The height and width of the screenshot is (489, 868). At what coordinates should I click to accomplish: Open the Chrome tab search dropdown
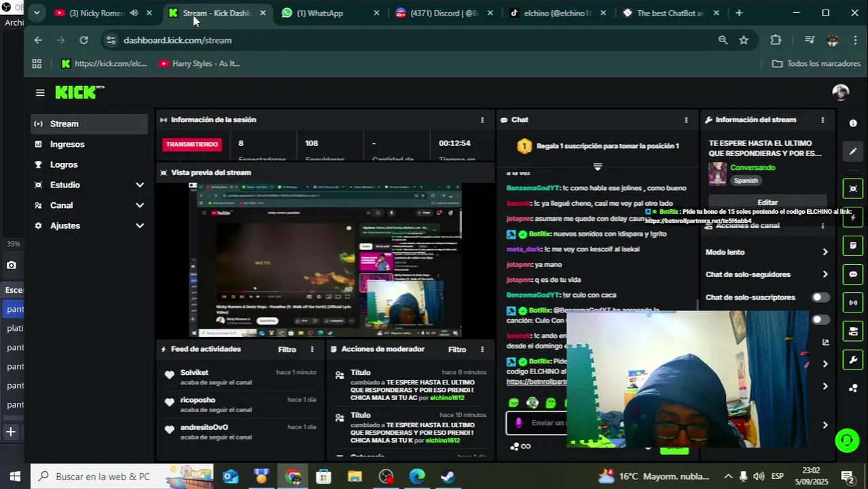(37, 13)
